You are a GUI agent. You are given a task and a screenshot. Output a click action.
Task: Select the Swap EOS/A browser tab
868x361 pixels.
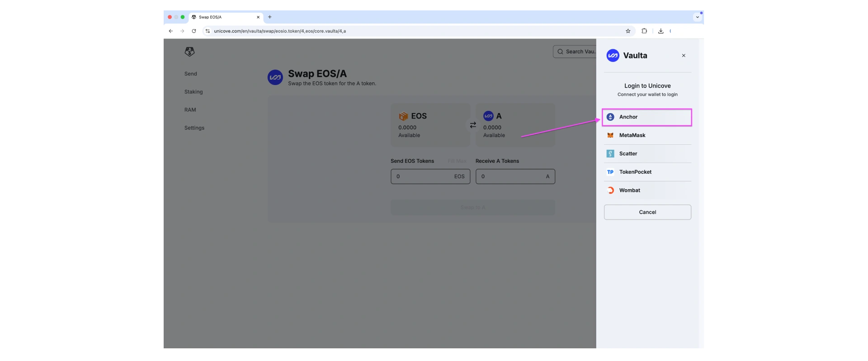pyautogui.click(x=226, y=17)
